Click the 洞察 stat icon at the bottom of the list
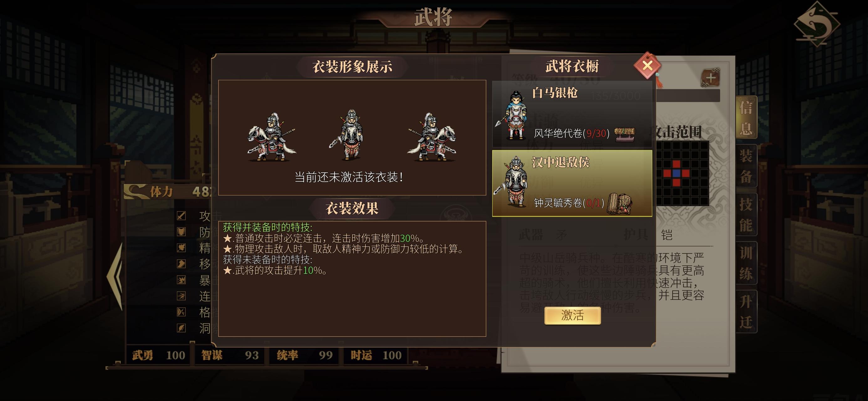The width and height of the screenshot is (868, 401). [x=181, y=328]
